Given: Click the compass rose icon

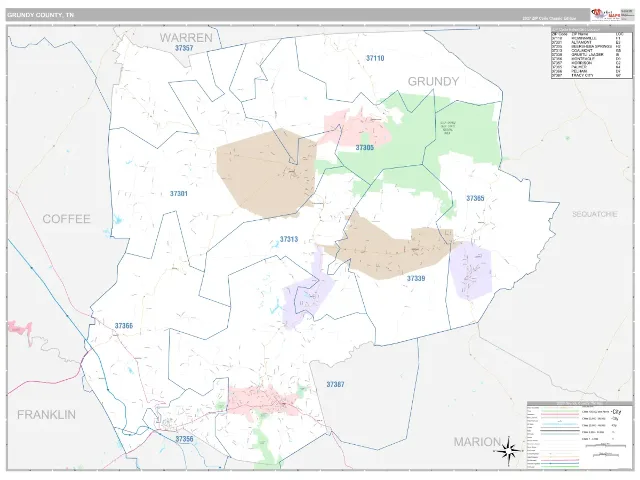Looking at the screenshot, I should click(507, 451).
